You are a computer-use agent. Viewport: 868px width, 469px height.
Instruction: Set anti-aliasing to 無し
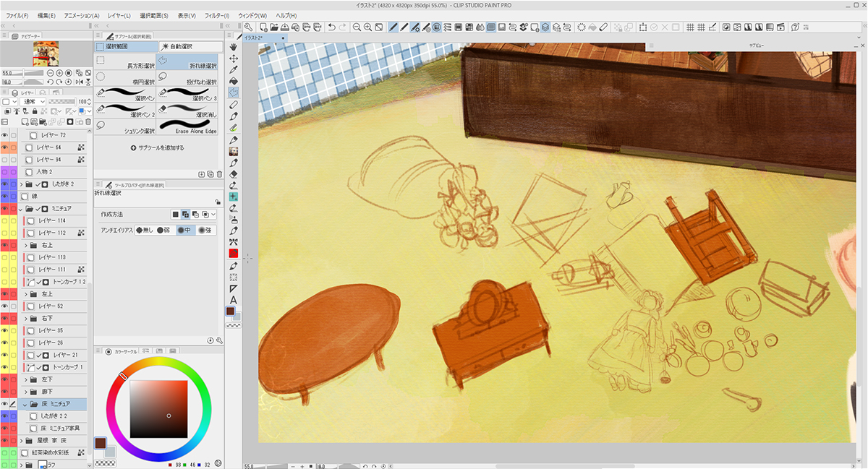tap(145, 230)
